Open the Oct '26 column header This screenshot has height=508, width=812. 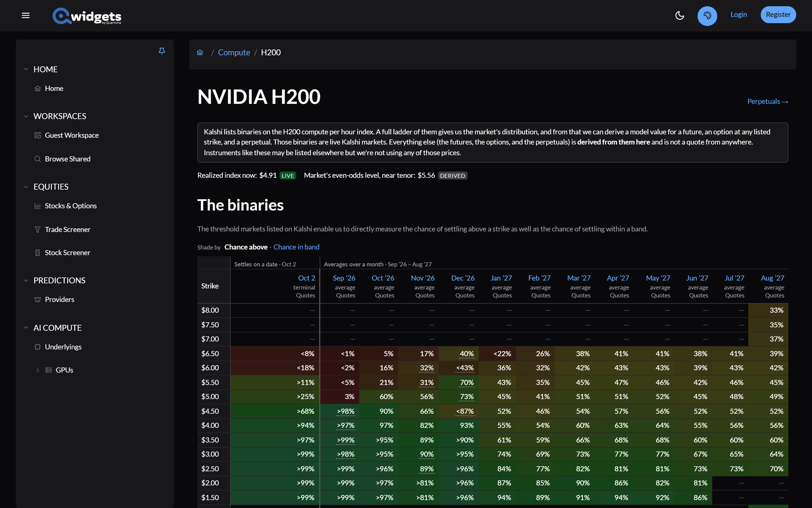pyautogui.click(x=383, y=278)
